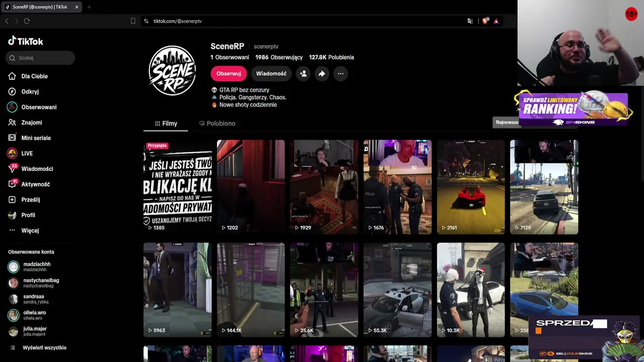Click the Wiadomość button on the profile
644x362 pixels.
point(271,73)
